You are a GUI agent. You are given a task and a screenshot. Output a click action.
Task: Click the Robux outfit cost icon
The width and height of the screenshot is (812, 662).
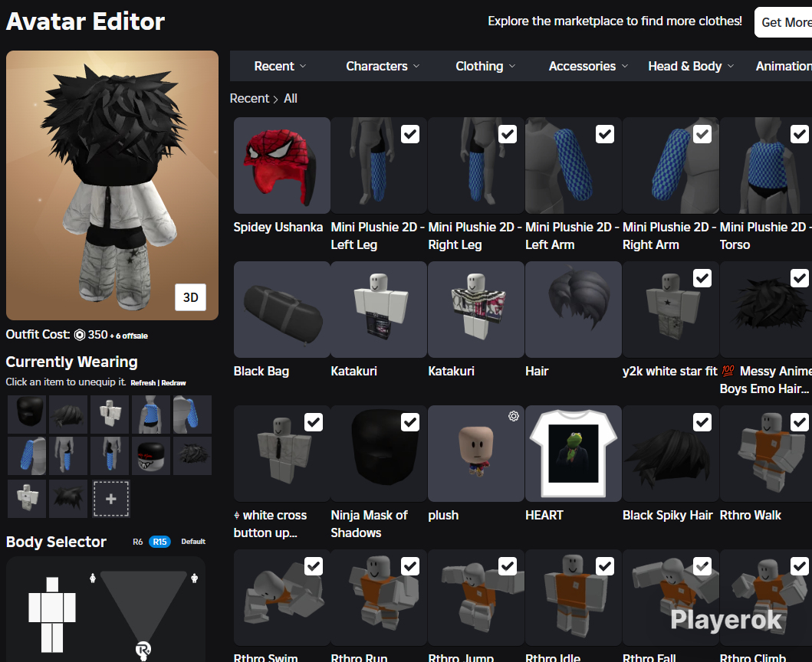79,335
